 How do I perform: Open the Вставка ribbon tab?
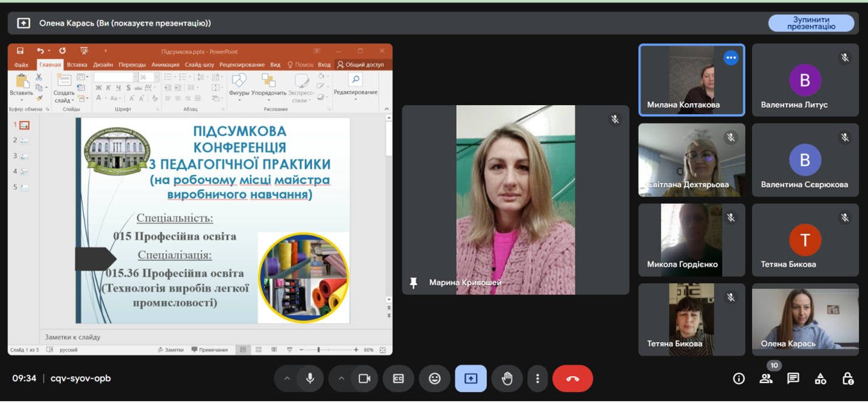[x=77, y=64]
